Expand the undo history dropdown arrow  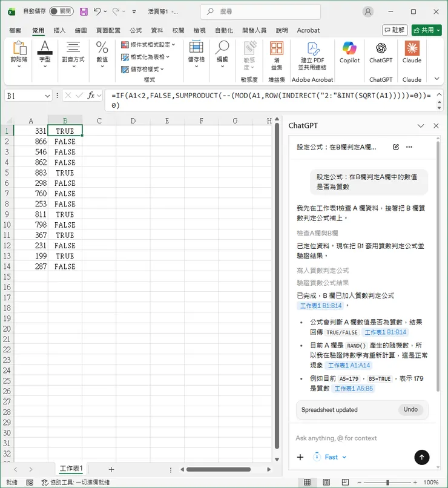click(105, 12)
